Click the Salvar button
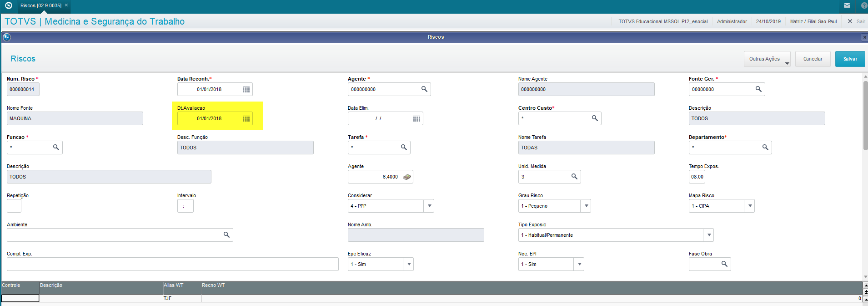Image resolution: width=868 pixels, height=306 pixels. pyautogui.click(x=850, y=59)
